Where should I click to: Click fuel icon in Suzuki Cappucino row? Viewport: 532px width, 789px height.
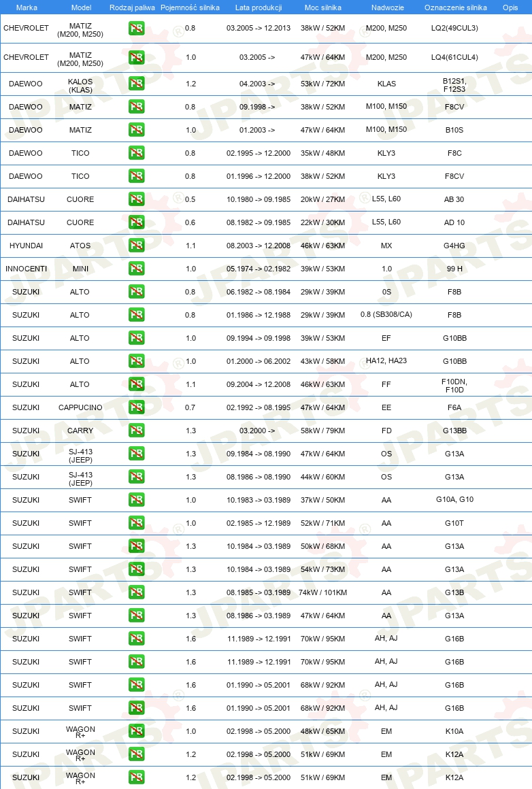coord(136,407)
